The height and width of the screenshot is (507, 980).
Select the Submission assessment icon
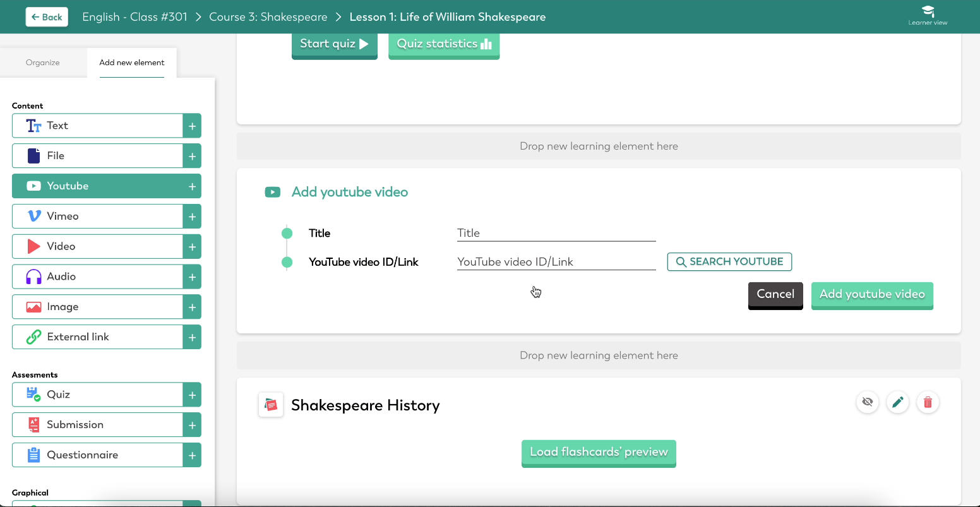click(x=33, y=424)
